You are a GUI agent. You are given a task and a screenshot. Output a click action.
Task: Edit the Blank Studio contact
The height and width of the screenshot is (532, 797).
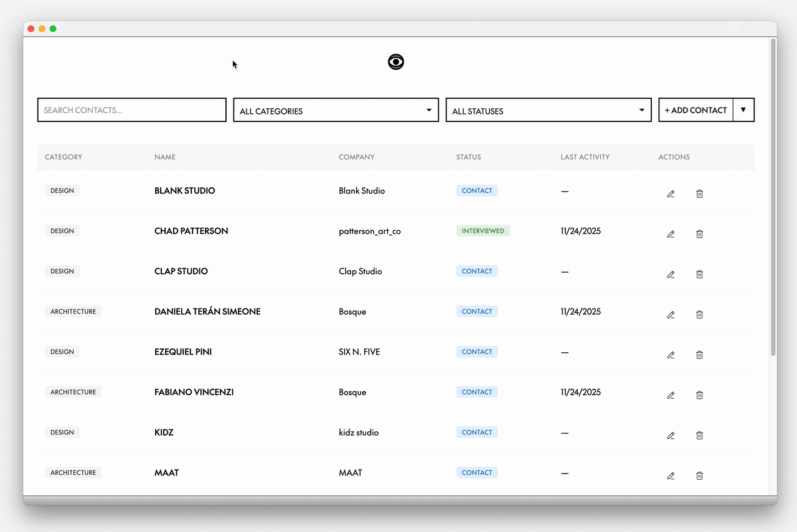671,194
